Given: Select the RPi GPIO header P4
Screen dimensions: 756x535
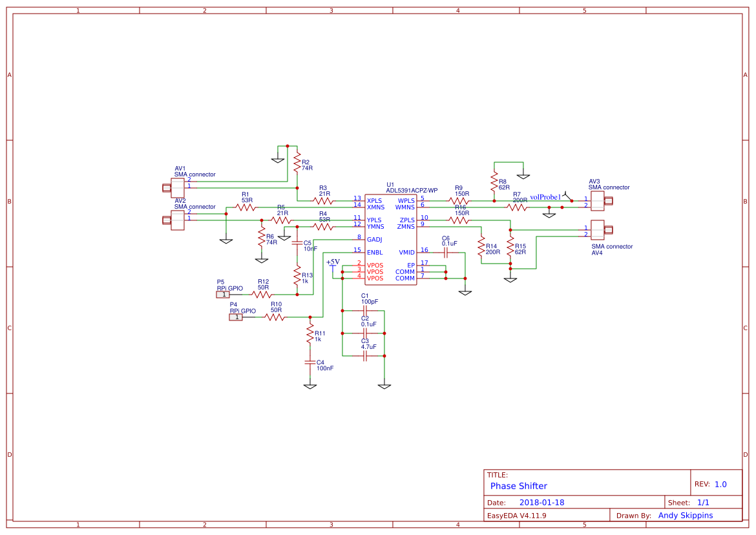Looking at the screenshot, I should tap(236, 317).
